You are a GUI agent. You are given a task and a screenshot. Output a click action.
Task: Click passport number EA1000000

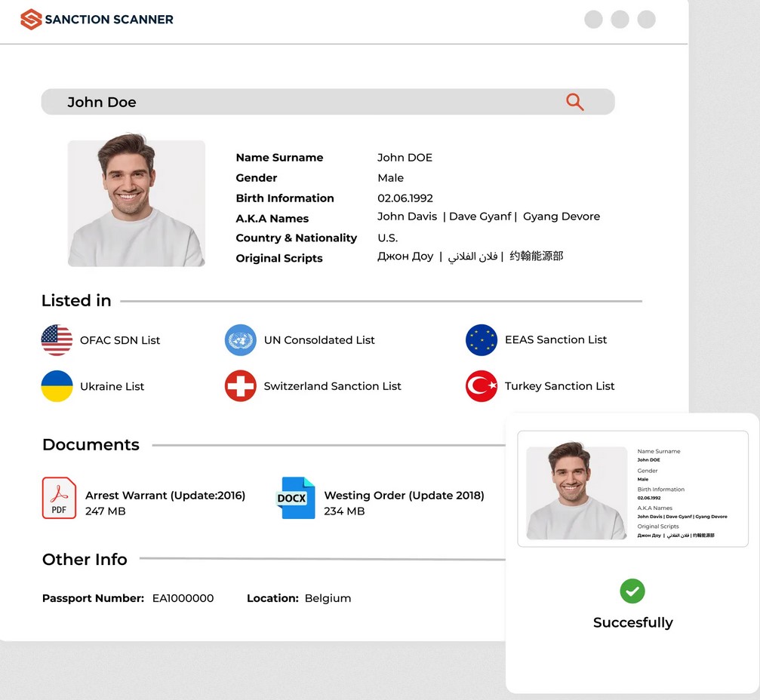183,598
